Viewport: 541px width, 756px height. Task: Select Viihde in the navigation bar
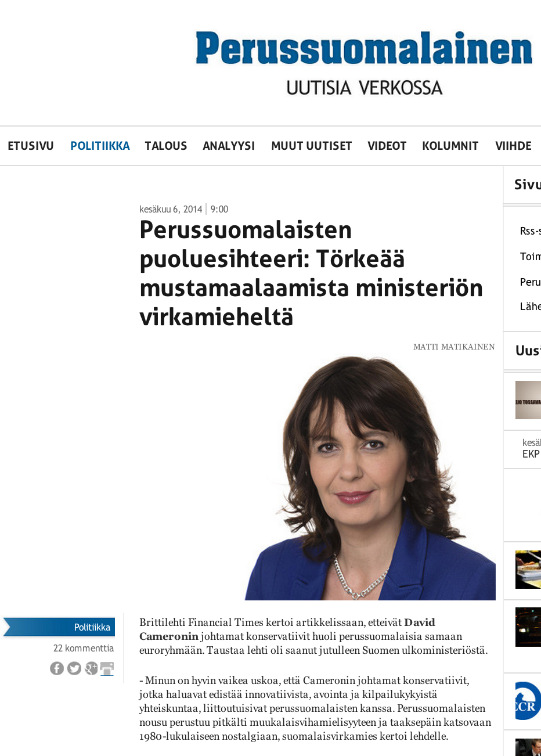point(513,146)
